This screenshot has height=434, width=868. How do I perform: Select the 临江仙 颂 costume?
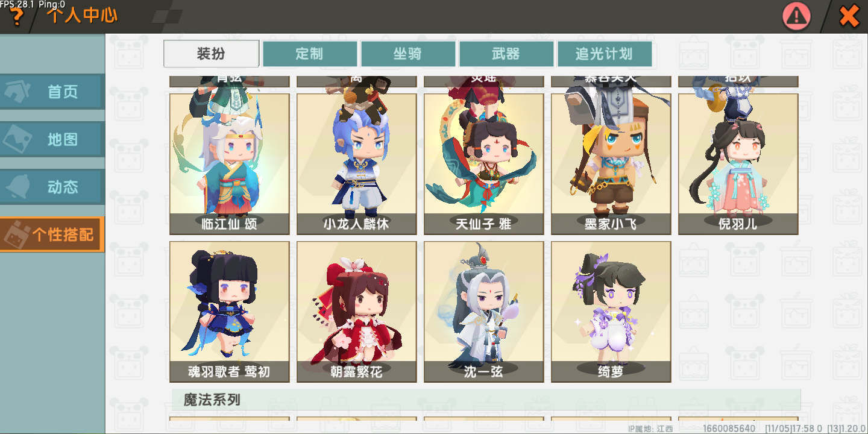(230, 164)
